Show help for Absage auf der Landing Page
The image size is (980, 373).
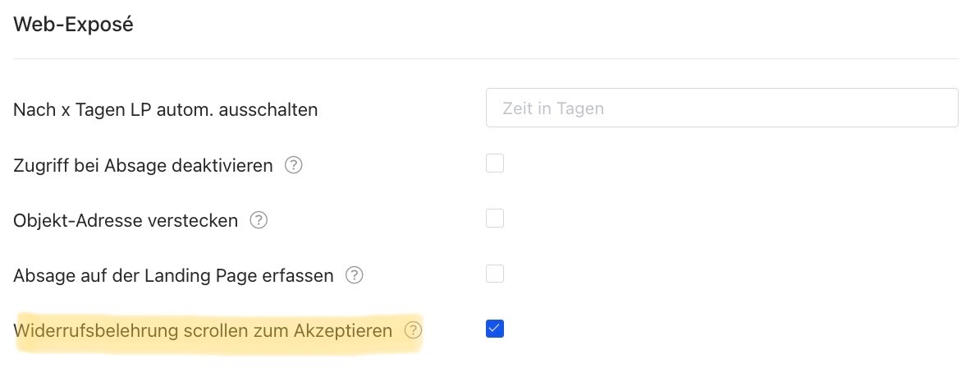pyautogui.click(x=355, y=275)
